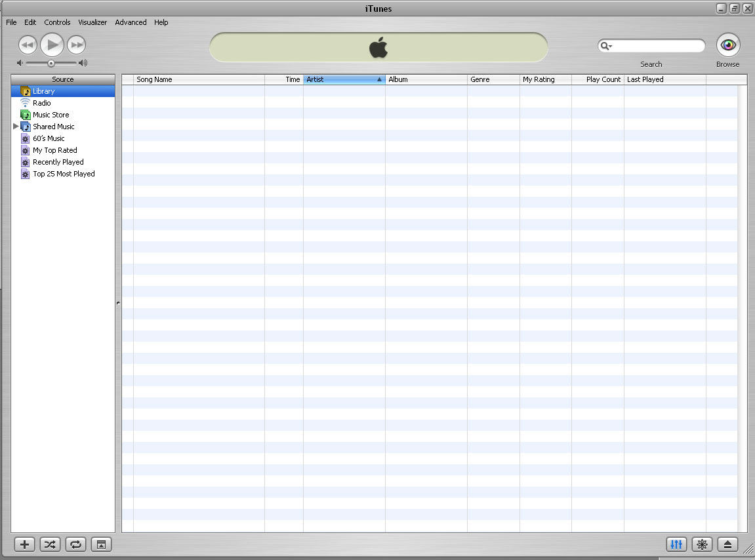Click the My Top Rated gear icon

click(x=26, y=150)
